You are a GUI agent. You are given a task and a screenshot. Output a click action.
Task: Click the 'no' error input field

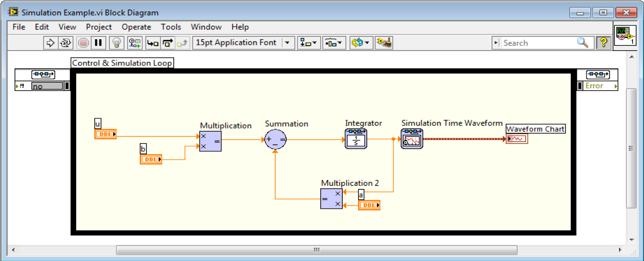point(47,86)
